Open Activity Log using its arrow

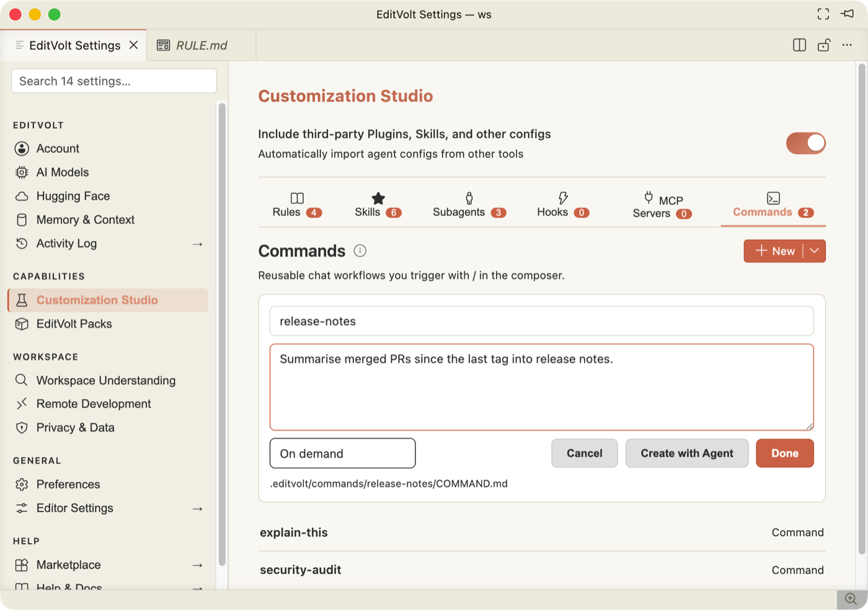(198, 244)
